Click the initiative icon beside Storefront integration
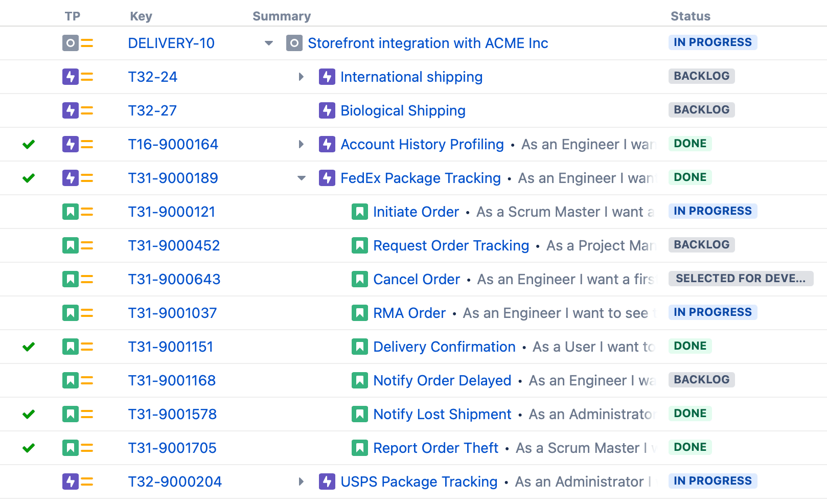This screenshot has height=504, width=827. 294,43
